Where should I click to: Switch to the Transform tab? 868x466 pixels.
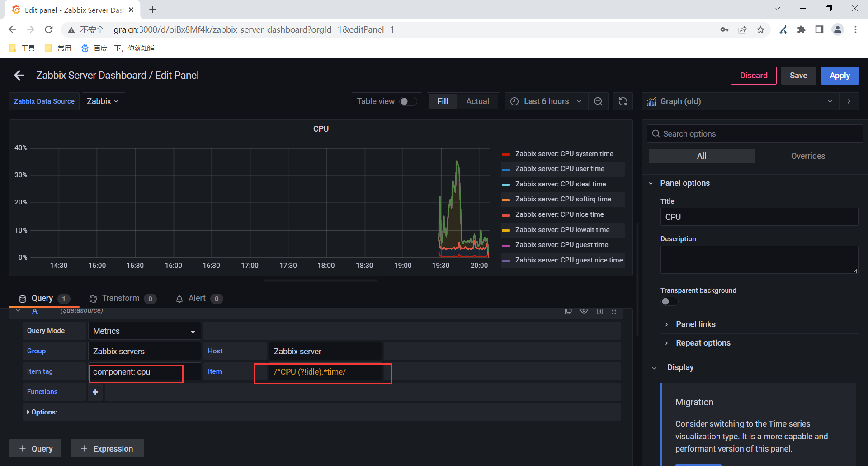(x=123, y=299)
